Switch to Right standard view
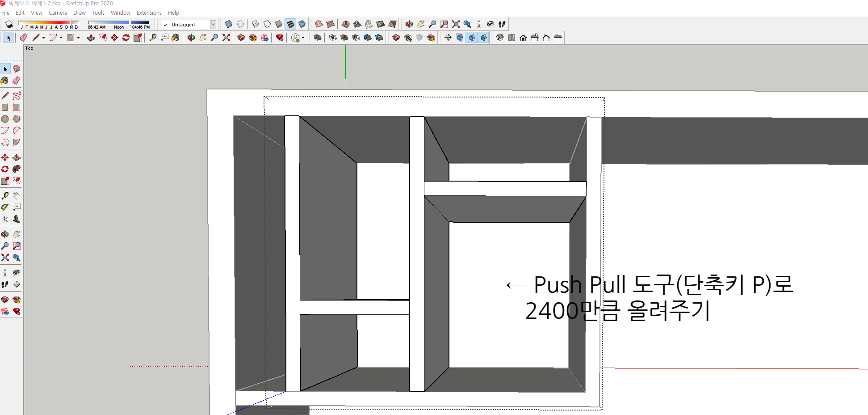Image resolution: width=868 pixels, height=415 pixels. point(535,38)
